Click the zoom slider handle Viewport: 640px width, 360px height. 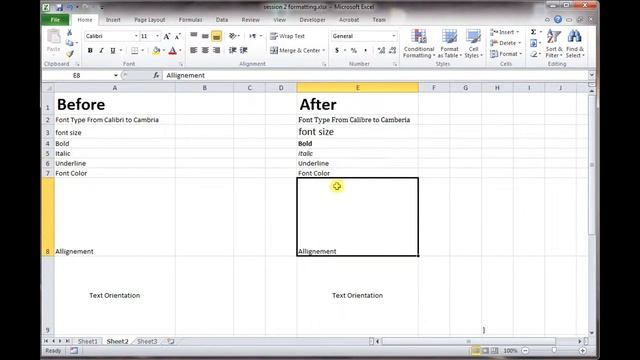[x=553, y=351]
